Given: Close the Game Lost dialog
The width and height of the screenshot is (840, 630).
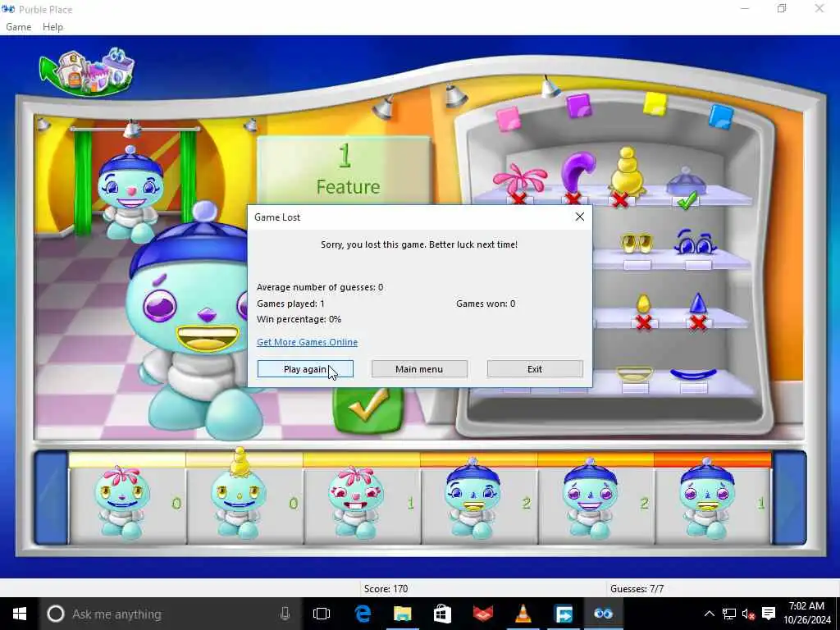Looking at the screenshot, I should [580, 217].
